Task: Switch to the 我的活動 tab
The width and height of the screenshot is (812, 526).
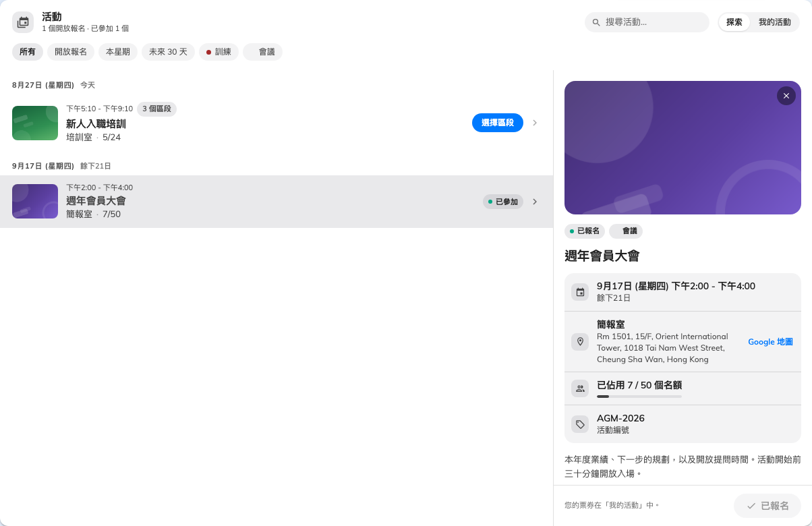Action: click(x=774, y=22)
